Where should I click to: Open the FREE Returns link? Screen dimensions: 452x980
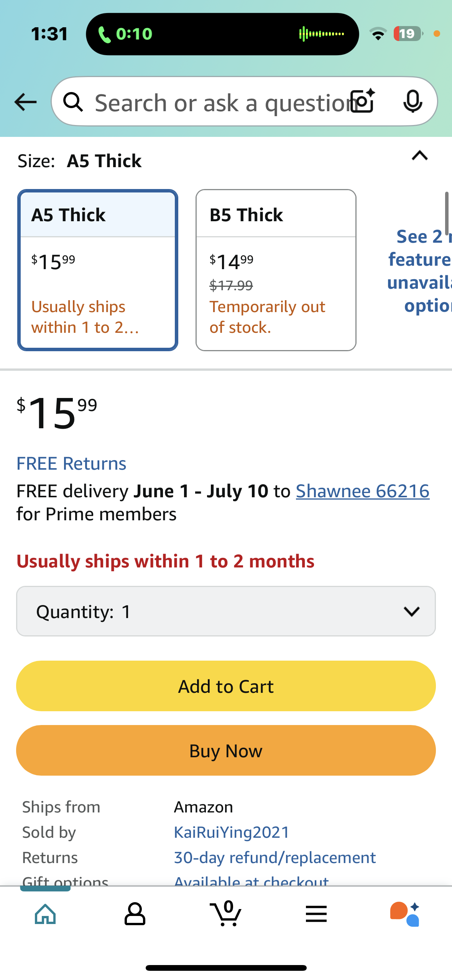pyautogui.click(x=71, y=464)
